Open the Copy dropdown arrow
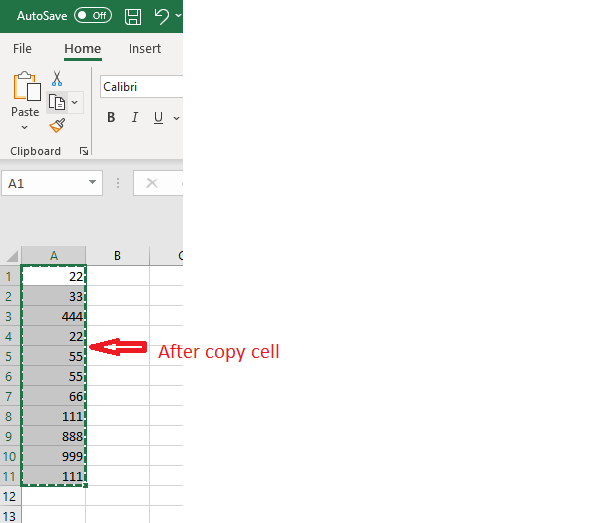Screen dimensions: 601x523 75,102
